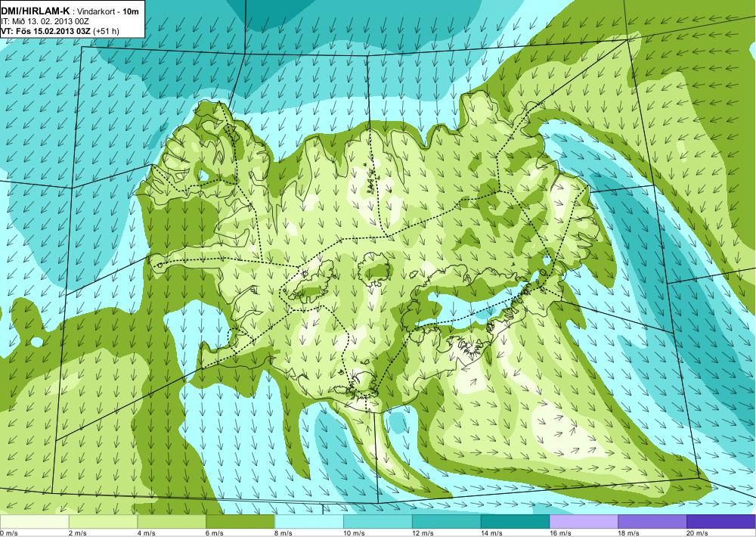
Task: Click the "DMI/HIRLAM-K" model title
Action: (x=36, y=11)
